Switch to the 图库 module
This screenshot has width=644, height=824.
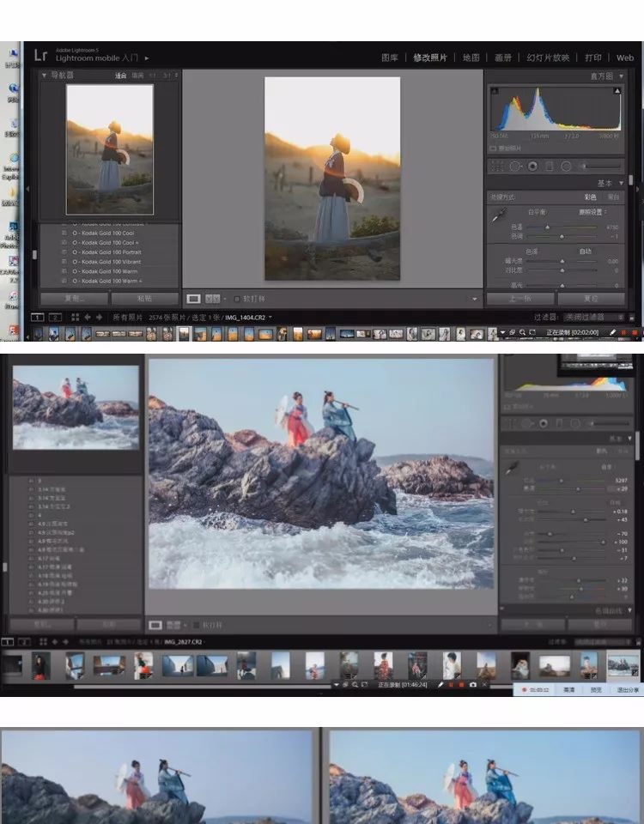[390, 58]
